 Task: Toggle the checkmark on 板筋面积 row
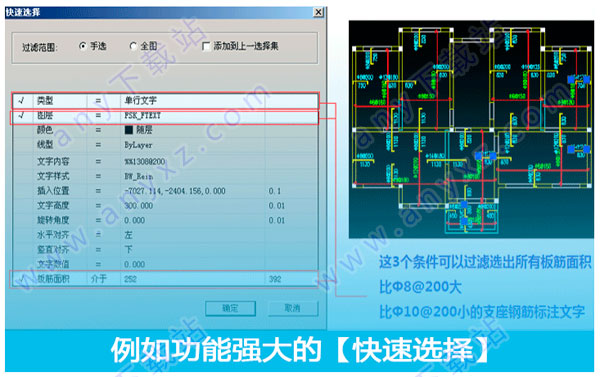[x=21, y=279]
